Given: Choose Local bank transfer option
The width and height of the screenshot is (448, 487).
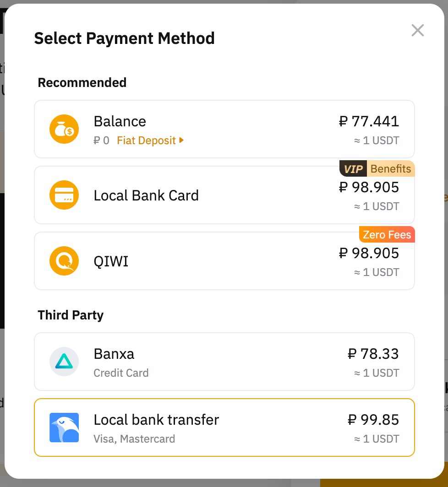Looking at the screenshot, I should tap(224, 427).
